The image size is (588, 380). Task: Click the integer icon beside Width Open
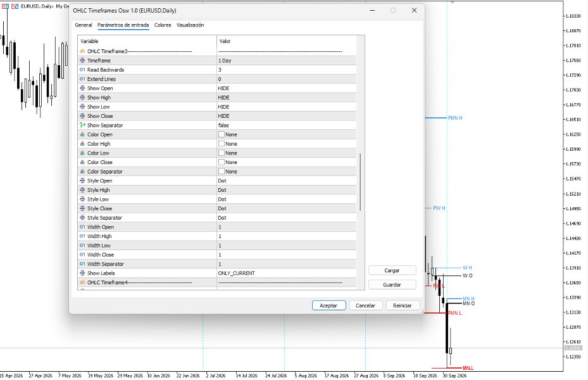tap(82, 227)
